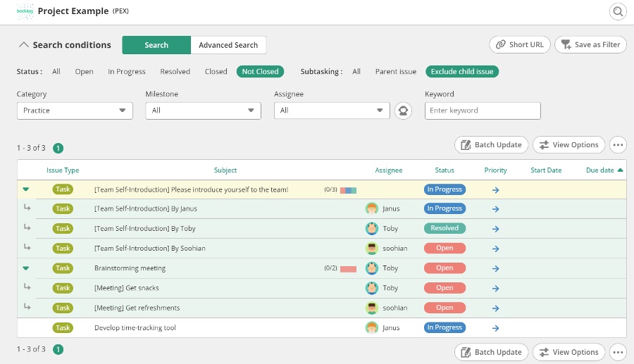This screenshot has width=634, height=364.
Task: Click the Enter keyword input field
Action: point(483,111)
